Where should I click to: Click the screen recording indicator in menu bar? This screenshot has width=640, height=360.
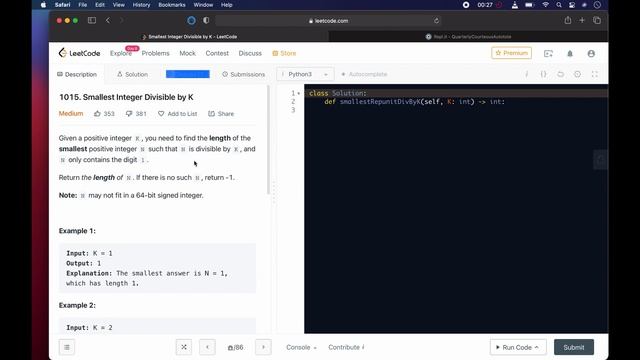click(466, 5)
